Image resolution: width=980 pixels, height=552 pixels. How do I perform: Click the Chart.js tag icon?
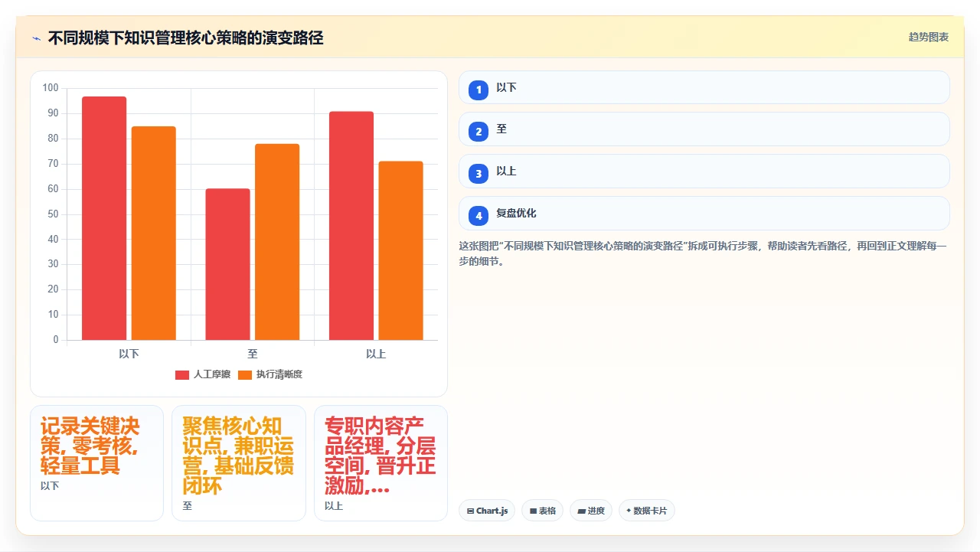click(x=470, y=511)
